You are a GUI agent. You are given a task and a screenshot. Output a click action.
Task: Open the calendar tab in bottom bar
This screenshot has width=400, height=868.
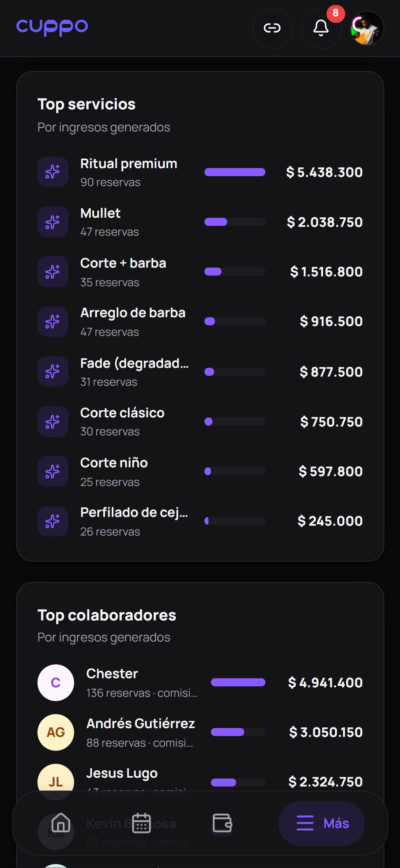[x=141, y=823]
